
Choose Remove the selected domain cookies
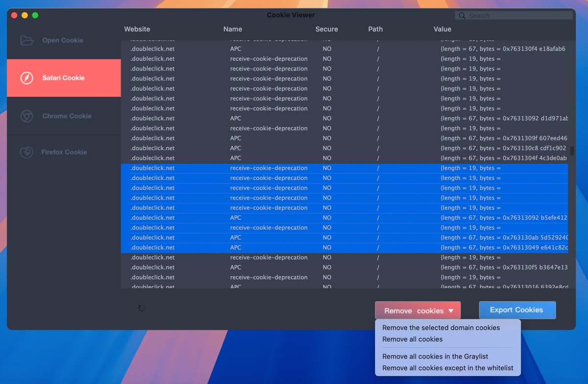click(x=441, y=328)
